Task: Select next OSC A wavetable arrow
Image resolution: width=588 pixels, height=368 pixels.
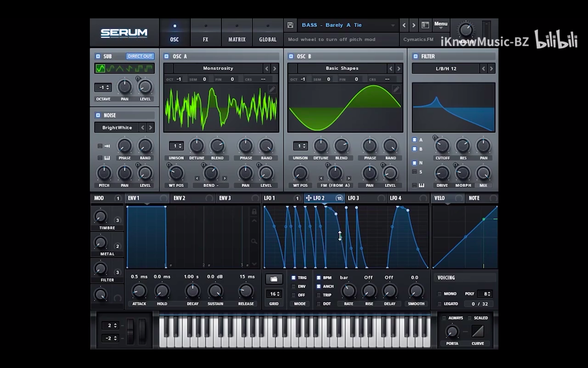Action: point(274,68)
